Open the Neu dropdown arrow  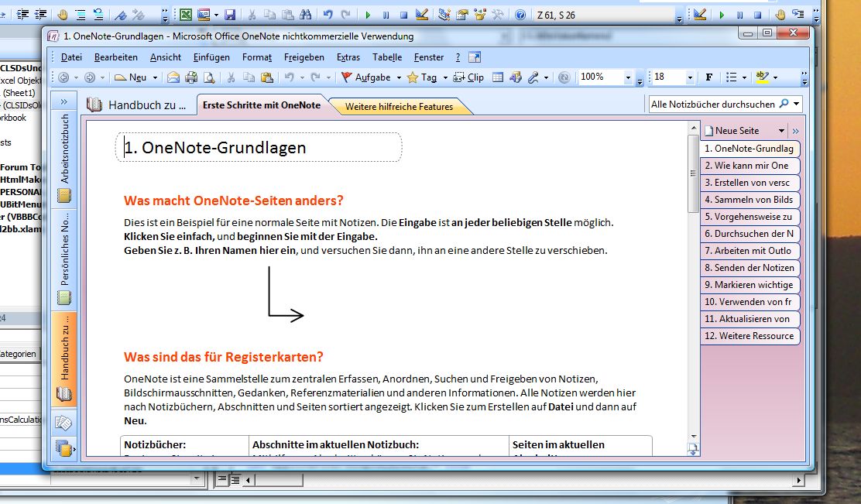[x=155, y=78]
